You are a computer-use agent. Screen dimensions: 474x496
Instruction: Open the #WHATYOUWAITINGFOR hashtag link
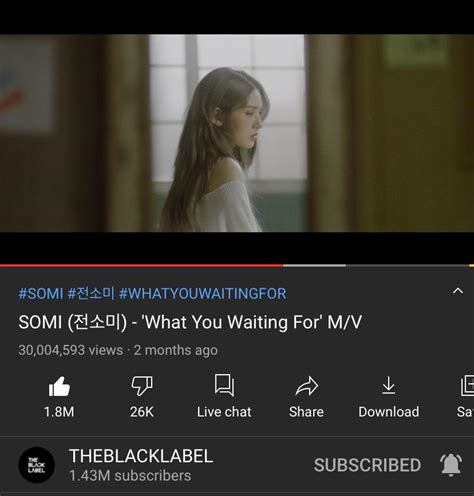tap(203, 294)
